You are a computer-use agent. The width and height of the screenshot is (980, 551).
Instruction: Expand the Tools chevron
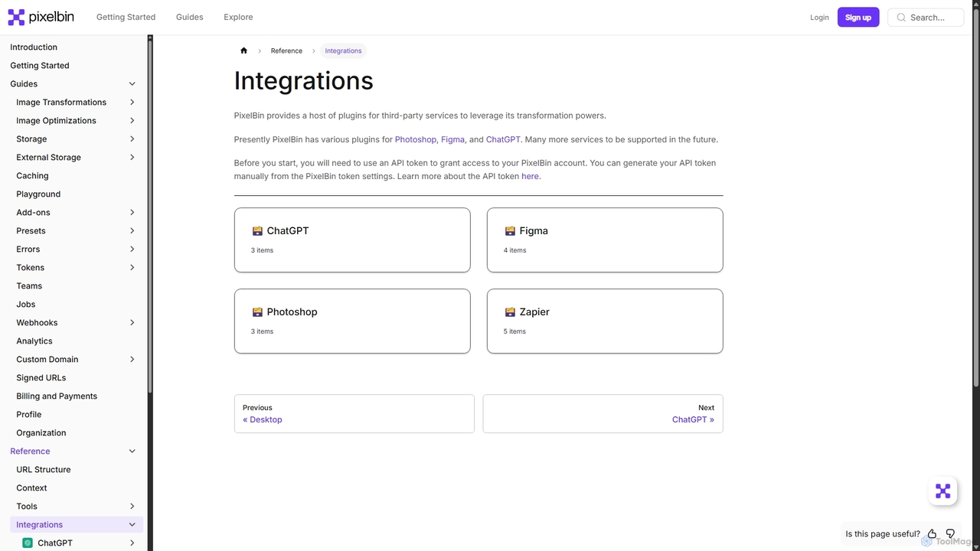click(132, 507)
